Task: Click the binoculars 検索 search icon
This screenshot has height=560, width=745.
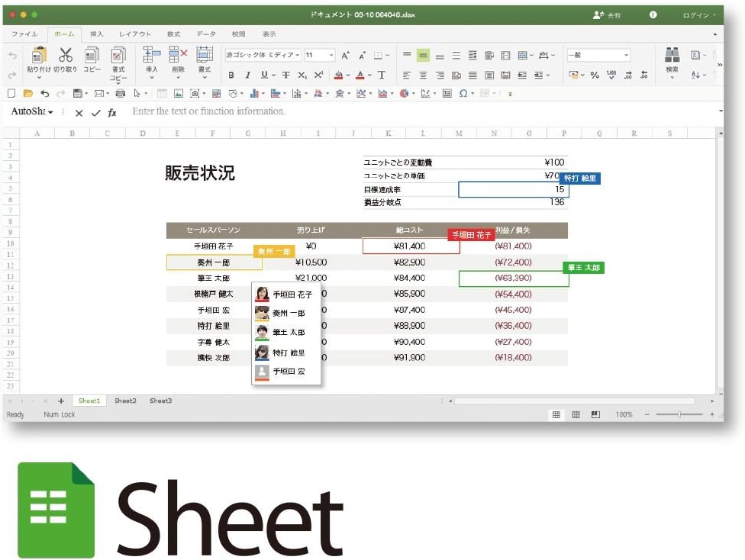Action: tap(672, 55)
